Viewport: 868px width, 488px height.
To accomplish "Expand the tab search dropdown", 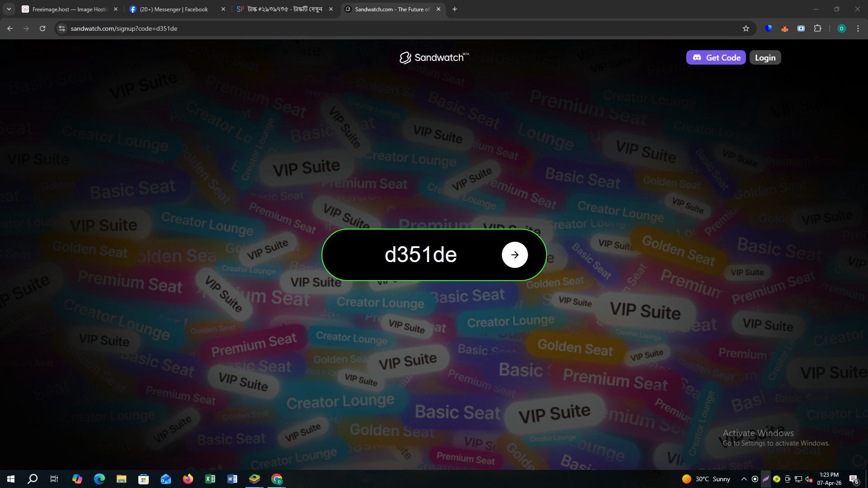I will [9, 9].
